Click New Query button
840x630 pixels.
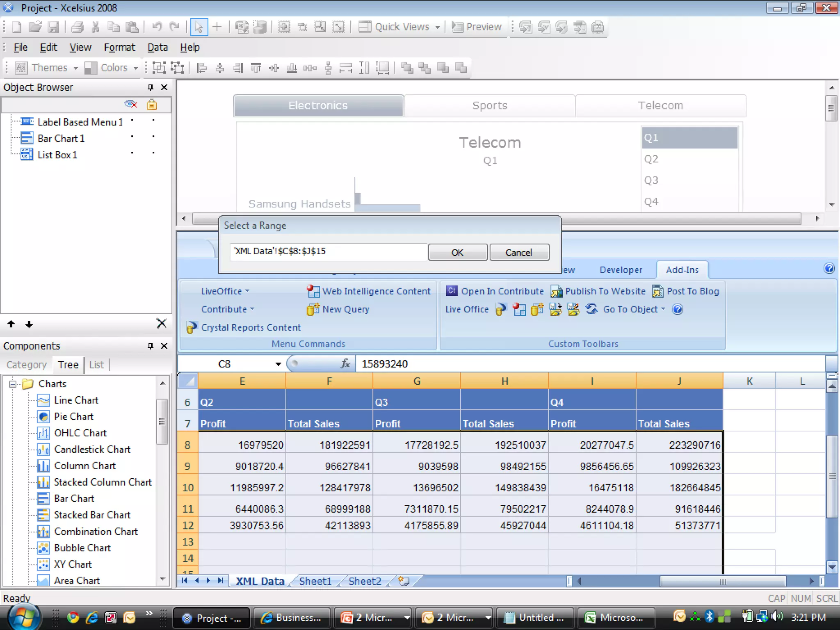338,309
